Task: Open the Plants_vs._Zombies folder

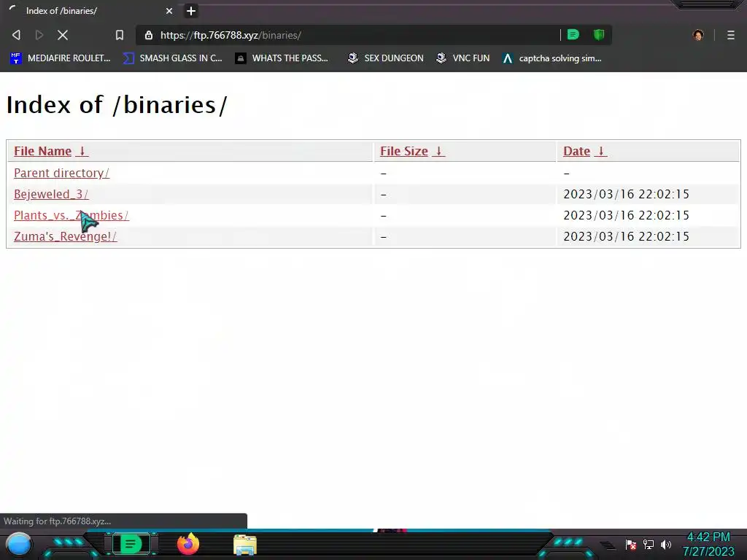Action: [71, 215]
